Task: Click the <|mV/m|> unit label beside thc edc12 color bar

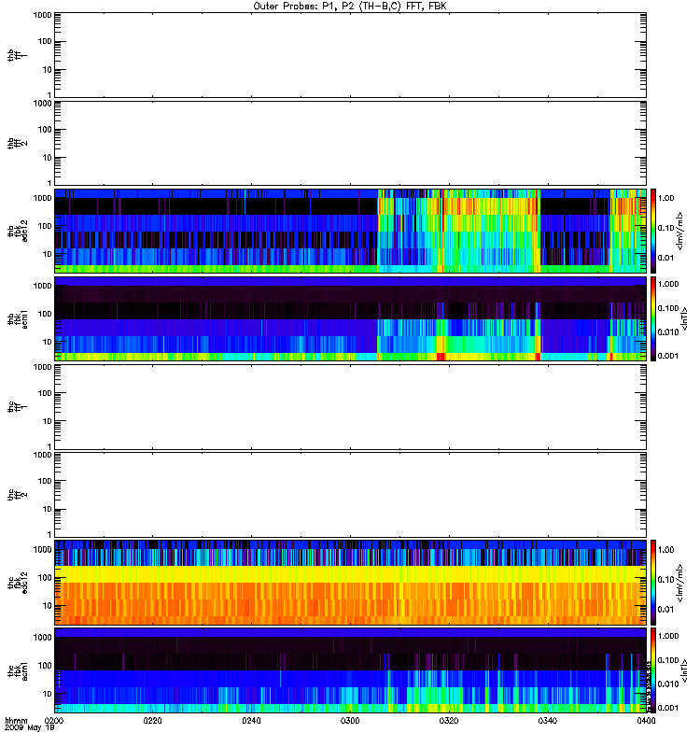Action: (x=680, y=583)
